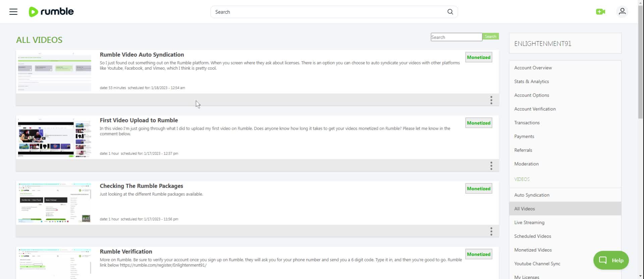Image resolution: width=644 pixels, height=279 pixels.
Task: Open the user profile icon
Action: click(622, 12)
